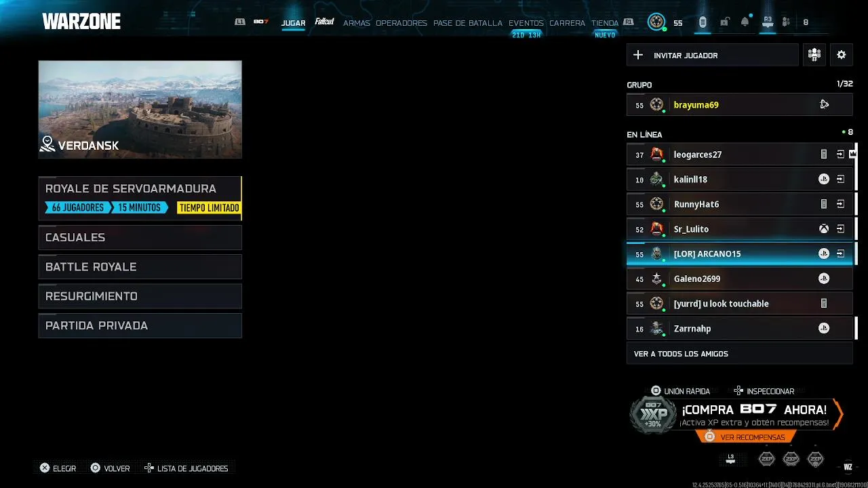Open the OPERADORES tab
The height and width of the screenshot is (488, 868).
pyautogui.click(x=401, y=23)
